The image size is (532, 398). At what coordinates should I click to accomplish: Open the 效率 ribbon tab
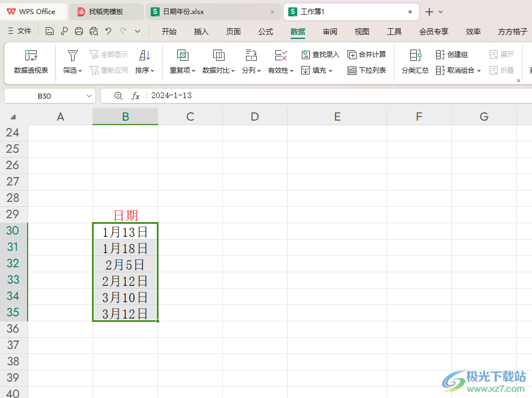click(473, 32)
